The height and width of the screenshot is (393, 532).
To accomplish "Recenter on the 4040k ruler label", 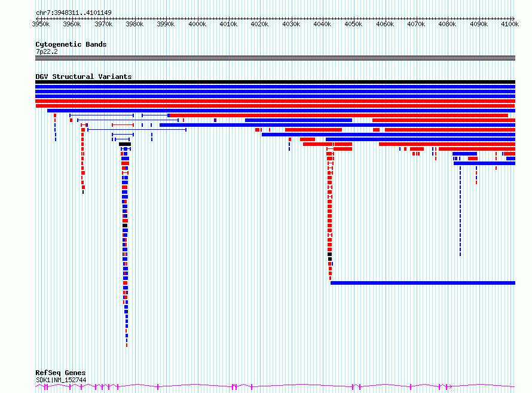I will tap(322, 24).
